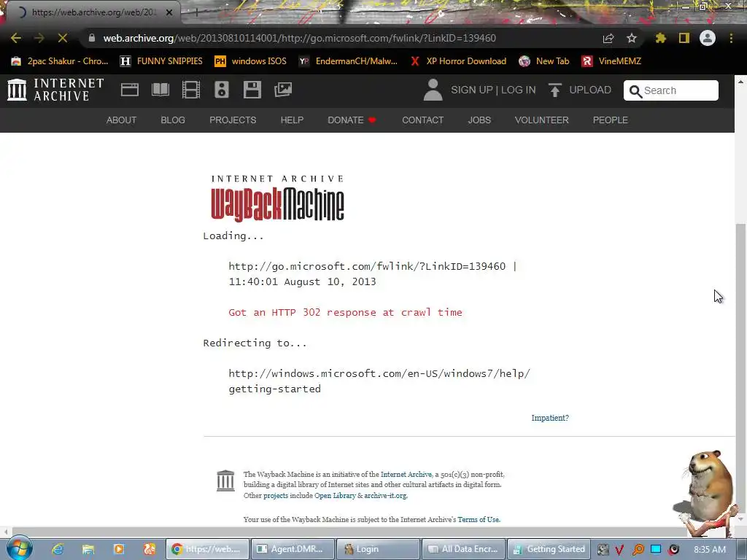Click the projects link in footer
Screen dimensions: 747x560
(276, 495)
